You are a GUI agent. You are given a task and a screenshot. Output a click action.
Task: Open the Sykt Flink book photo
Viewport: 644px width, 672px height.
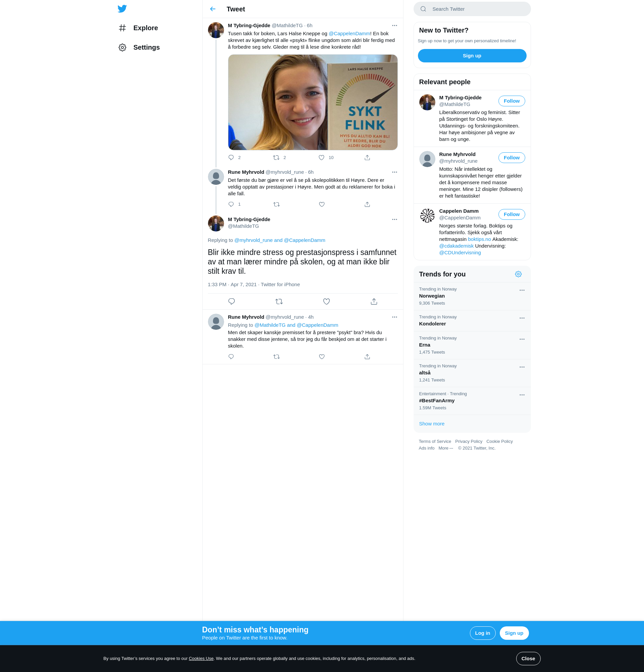tap(313, 102)
